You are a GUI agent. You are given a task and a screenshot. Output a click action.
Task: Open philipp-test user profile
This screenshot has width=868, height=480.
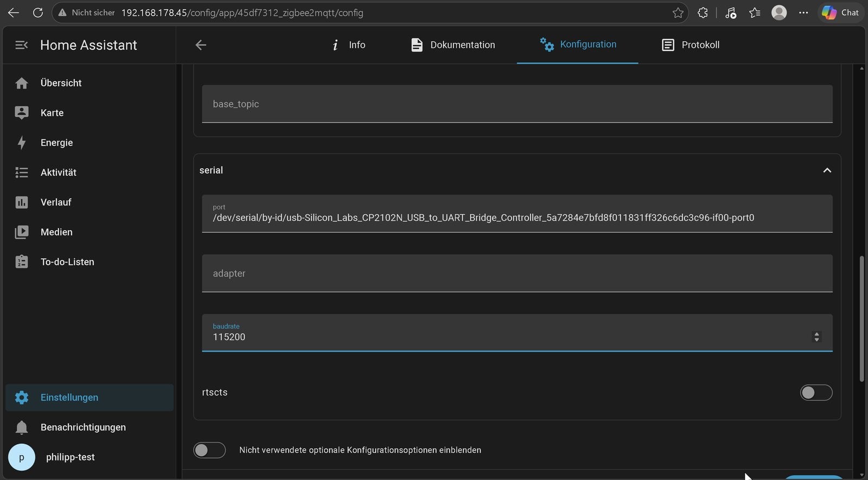[90, 457]
